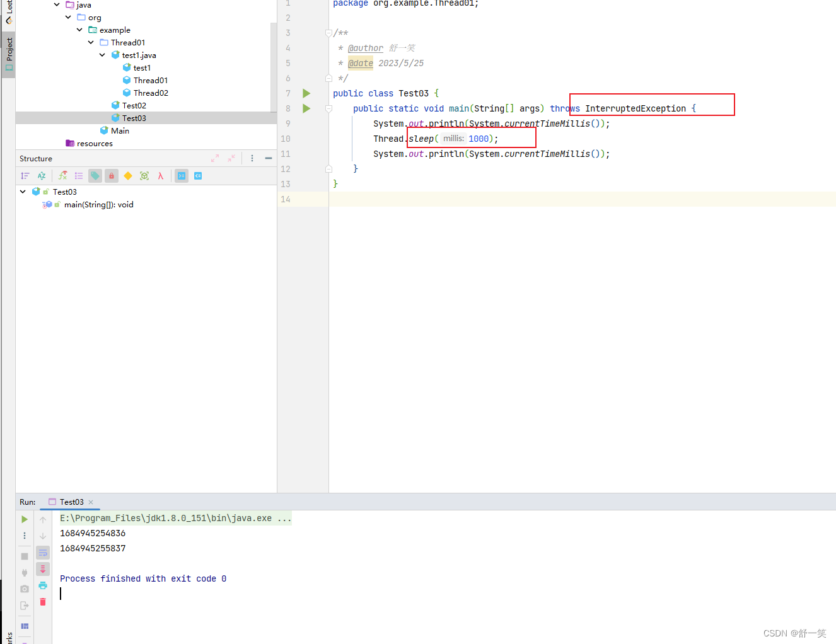Switch to the Test03 run tab
This screenshot has height=644, width=836.
click(71, 502)
